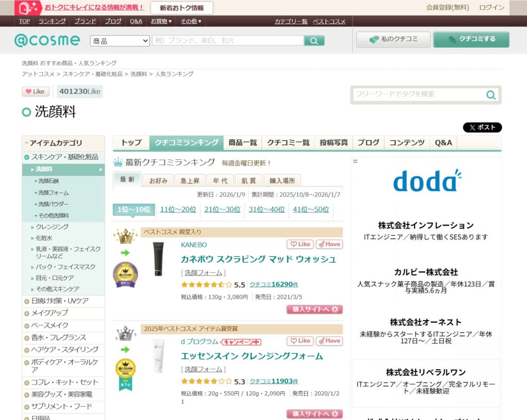This screenshot has width=527, height=420.
Task: Click the free-word tag search field
Action: 418,95
